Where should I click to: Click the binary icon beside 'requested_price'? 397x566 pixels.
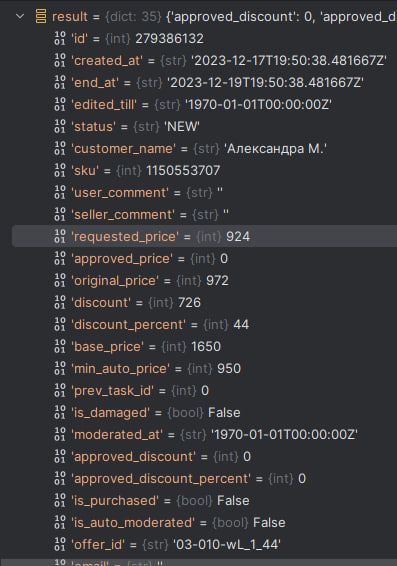[60, 236]
